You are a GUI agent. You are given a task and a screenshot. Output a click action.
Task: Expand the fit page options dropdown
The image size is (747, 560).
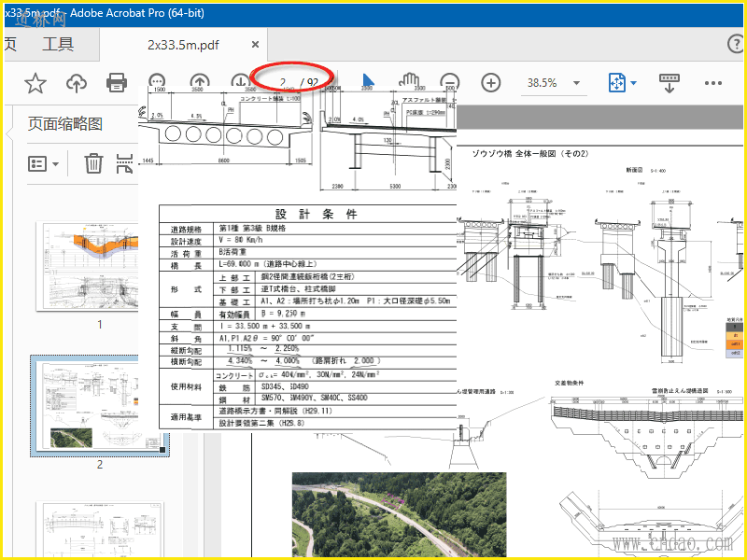(x=633, y=83)
